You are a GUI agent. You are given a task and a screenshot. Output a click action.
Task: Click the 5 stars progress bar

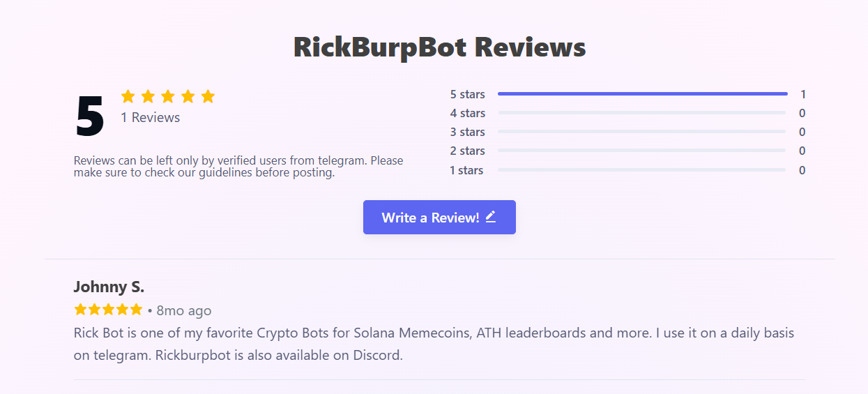[642, 93]
